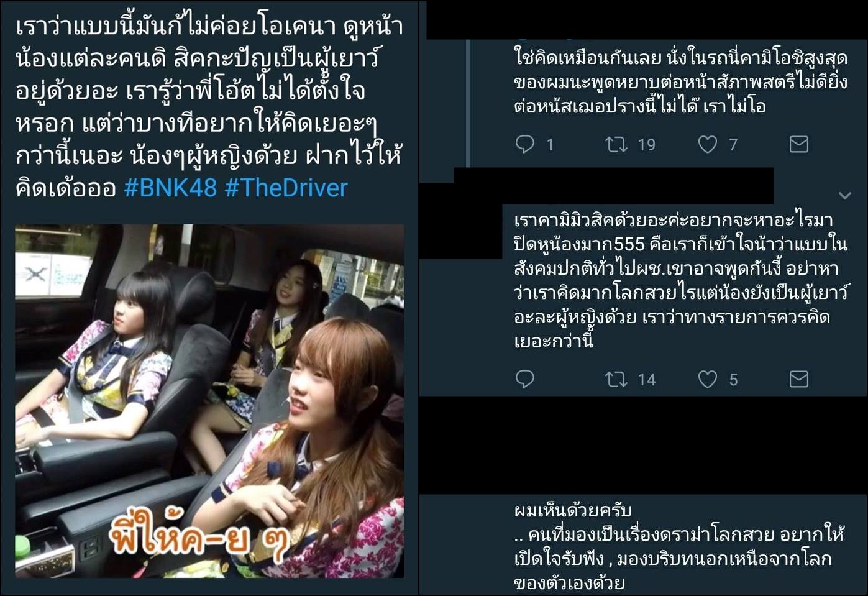Screen dimensions: 868x596
Task: Retweet the reply showing 14 retweets
Action: tap(616, 379)
